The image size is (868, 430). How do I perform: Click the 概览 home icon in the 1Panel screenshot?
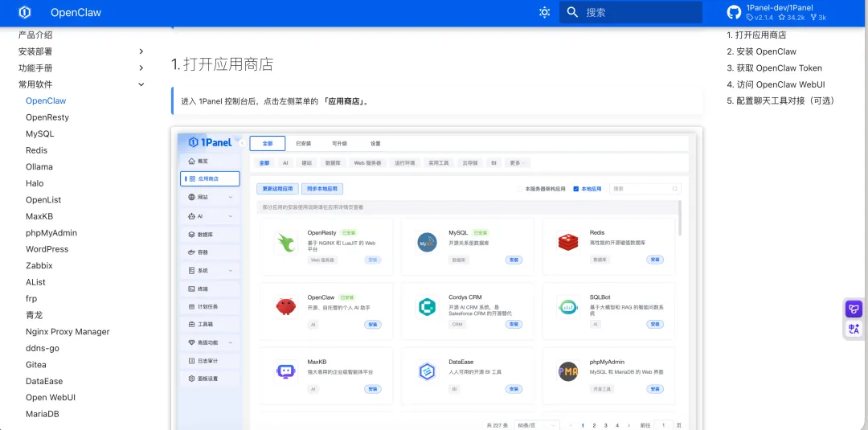click(x=192, y=161)
